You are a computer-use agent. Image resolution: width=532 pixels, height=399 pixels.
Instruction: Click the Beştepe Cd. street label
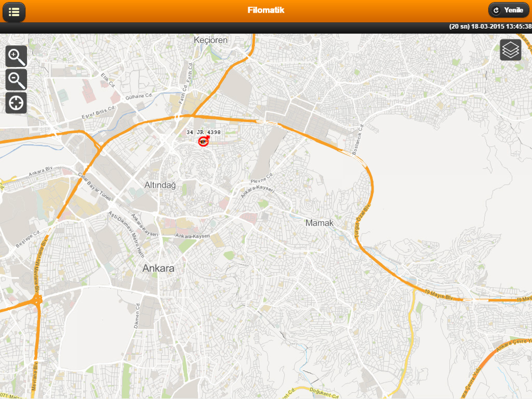pos(28,239)
